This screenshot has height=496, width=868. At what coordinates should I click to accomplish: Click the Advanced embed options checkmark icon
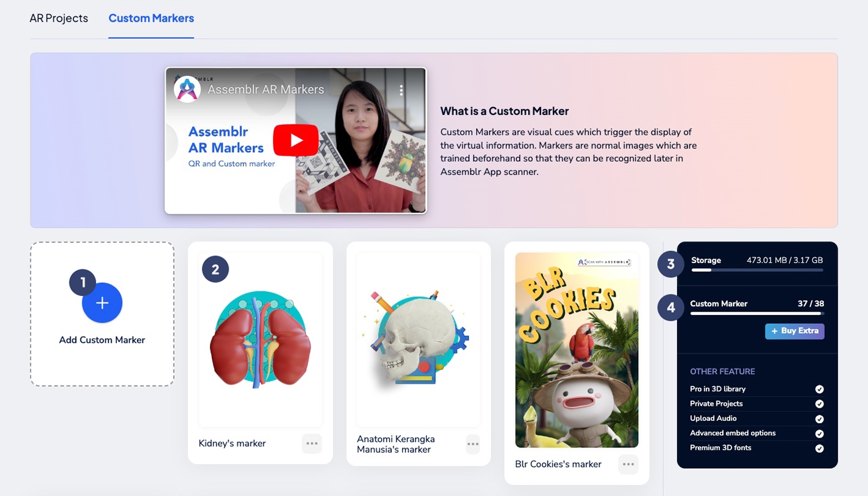[x=819, y=434]
